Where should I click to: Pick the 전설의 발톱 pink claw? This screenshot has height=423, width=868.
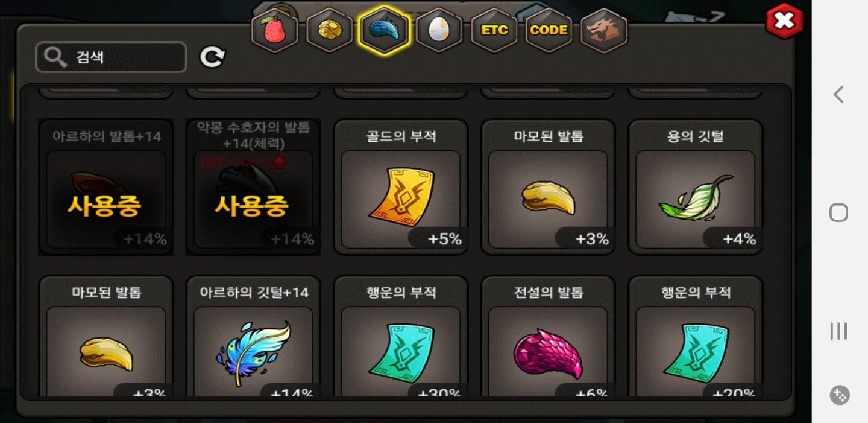pyautogui.click(x=548, y=337)
